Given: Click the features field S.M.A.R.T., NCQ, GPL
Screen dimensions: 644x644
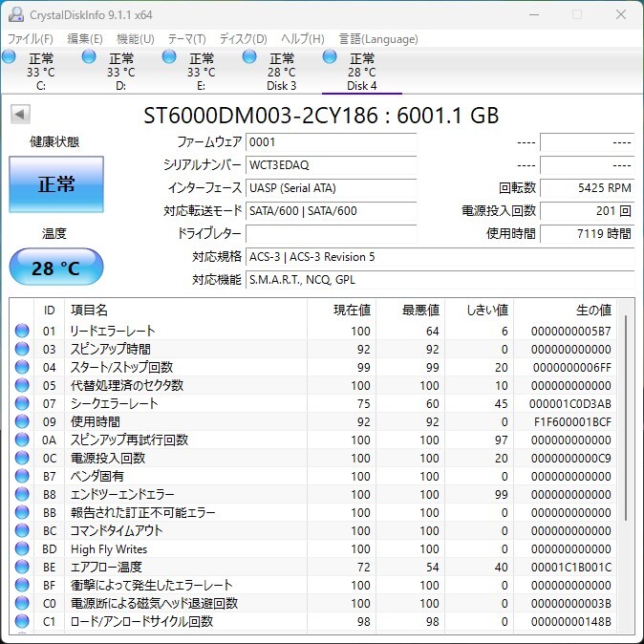Looking at the screenshot, I should 440,280.
